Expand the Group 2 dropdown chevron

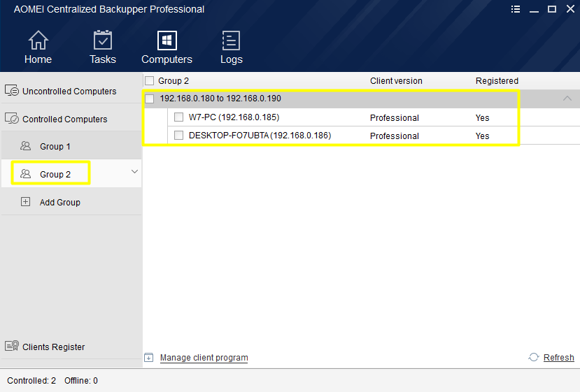(134, 172)
